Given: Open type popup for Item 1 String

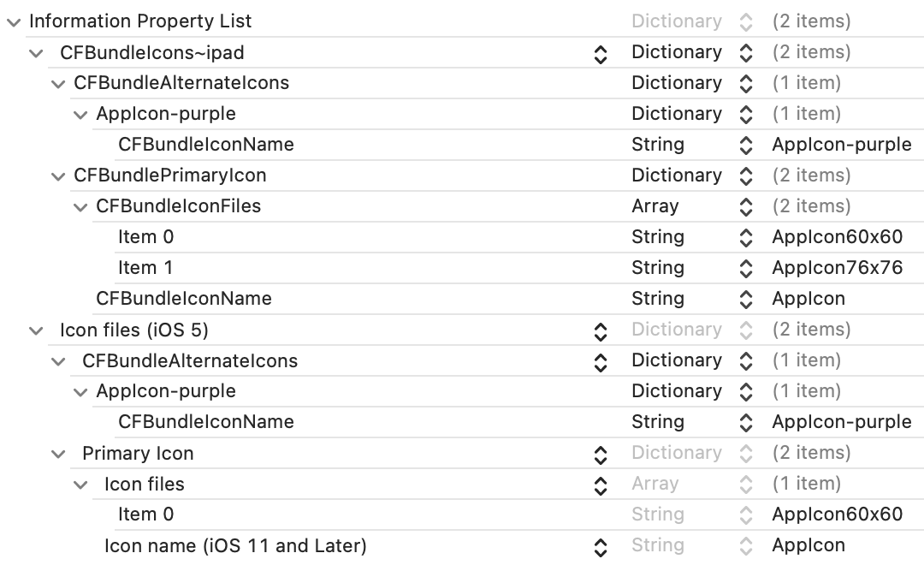Looking at the screenshot, I should [x=746, y=269].
